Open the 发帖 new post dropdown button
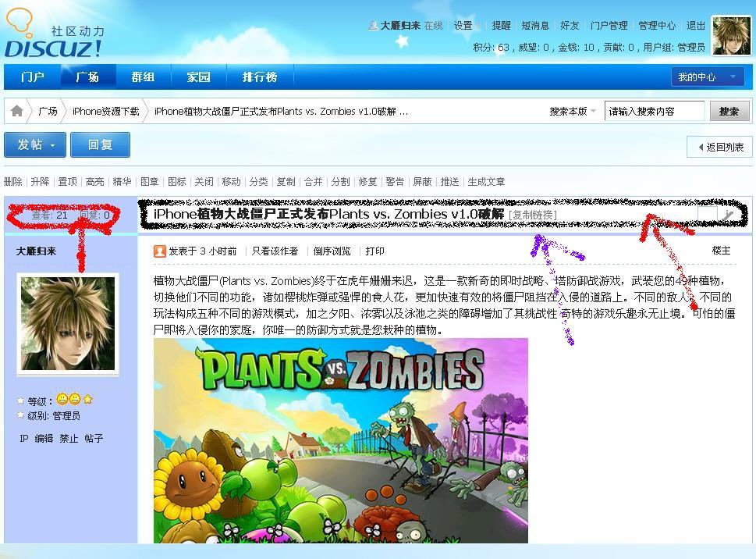Image resolution: width=756 pixels, height=559 pixels. pos(35,144)
